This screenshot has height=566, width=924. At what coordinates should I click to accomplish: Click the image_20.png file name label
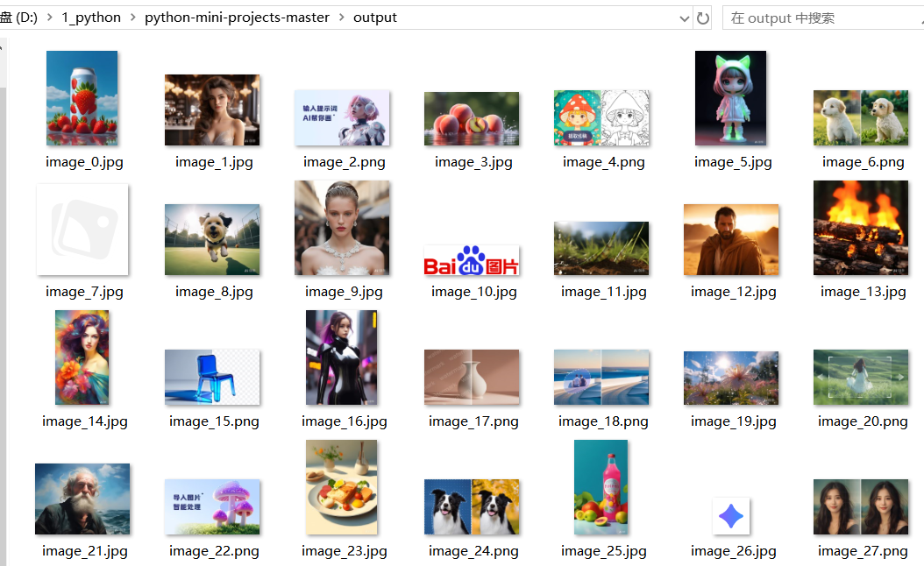(x=863, y=421)
